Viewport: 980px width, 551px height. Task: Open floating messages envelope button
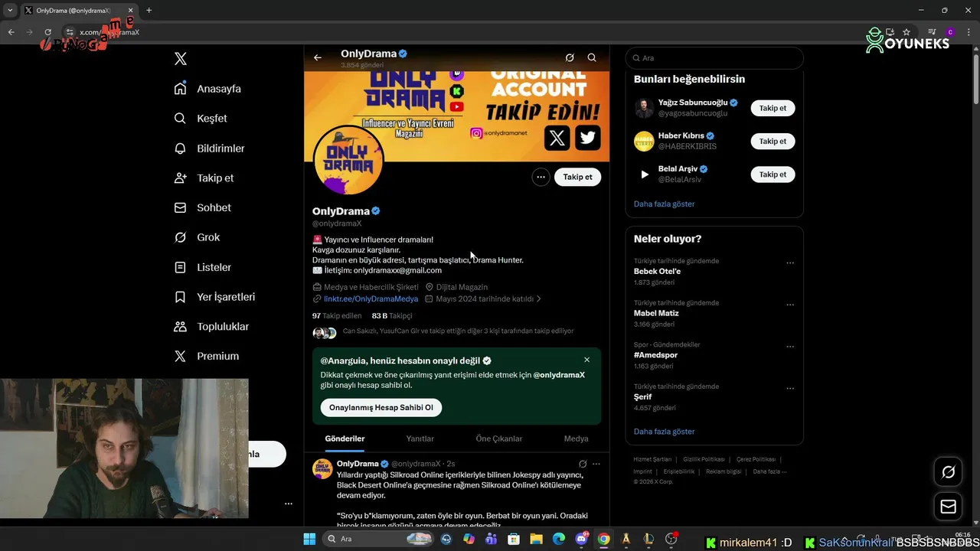pyautogui.click(x=949, y=507)
